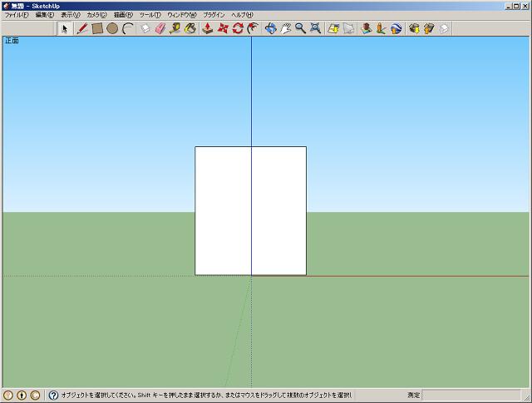Viewport: 532px width, 403px height.
Task: Click the Google Earth preview icon
Action: click(397, 28)
